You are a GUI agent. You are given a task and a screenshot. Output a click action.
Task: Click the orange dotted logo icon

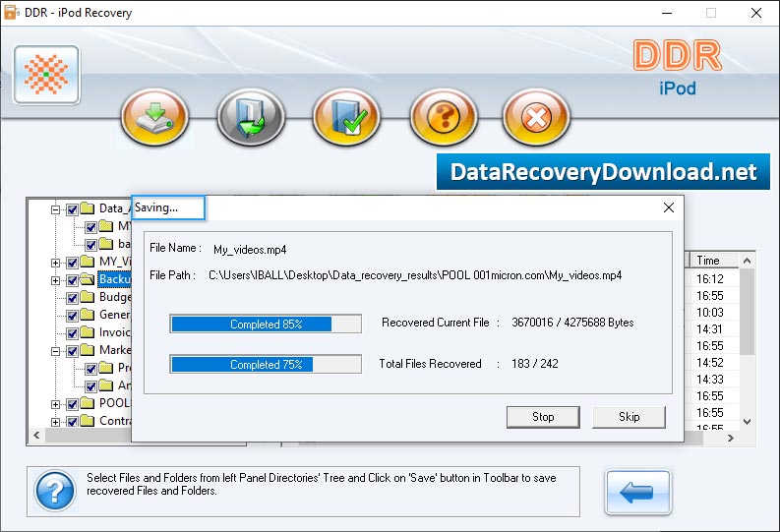click(x=46, y=75)
